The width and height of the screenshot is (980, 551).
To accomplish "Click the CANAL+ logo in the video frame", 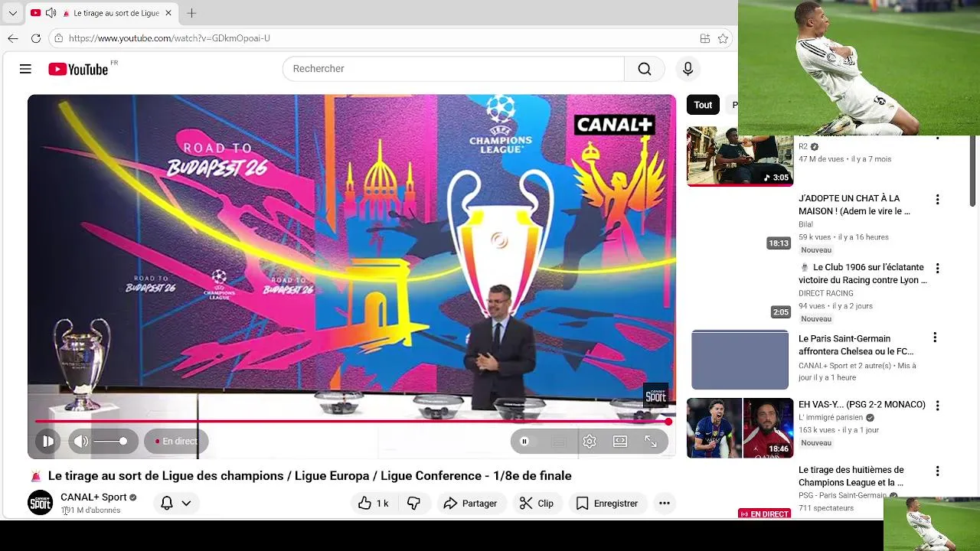I will click(x=614, y=125).
